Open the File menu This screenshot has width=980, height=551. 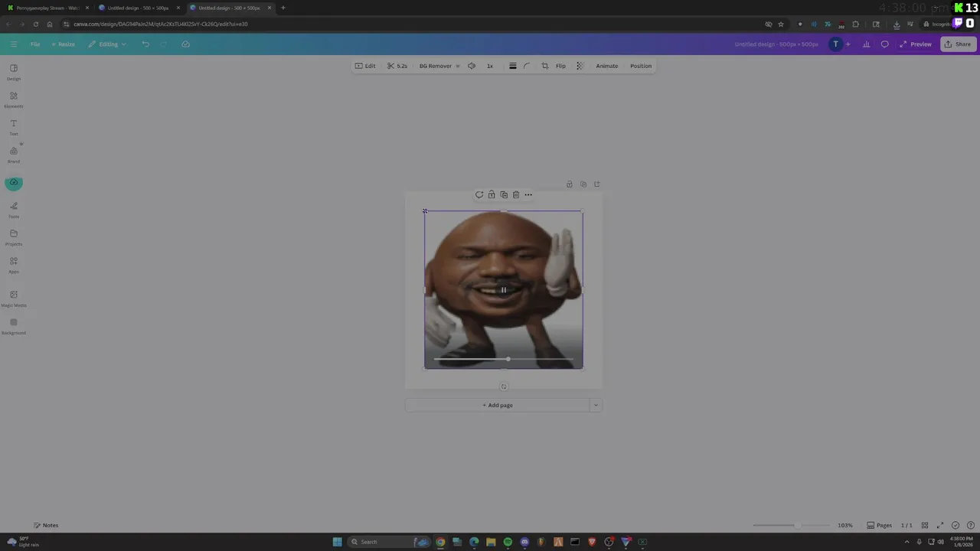click(35, 44)
